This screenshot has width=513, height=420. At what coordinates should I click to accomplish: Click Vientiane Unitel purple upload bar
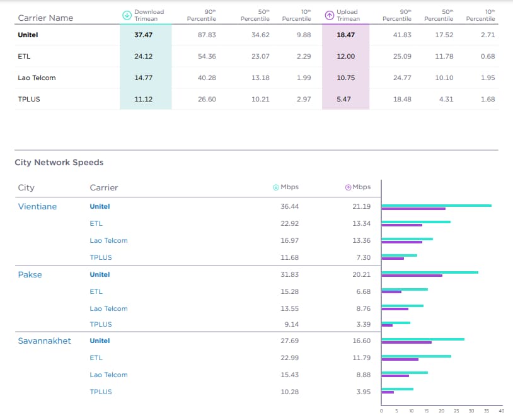point(413,209)
